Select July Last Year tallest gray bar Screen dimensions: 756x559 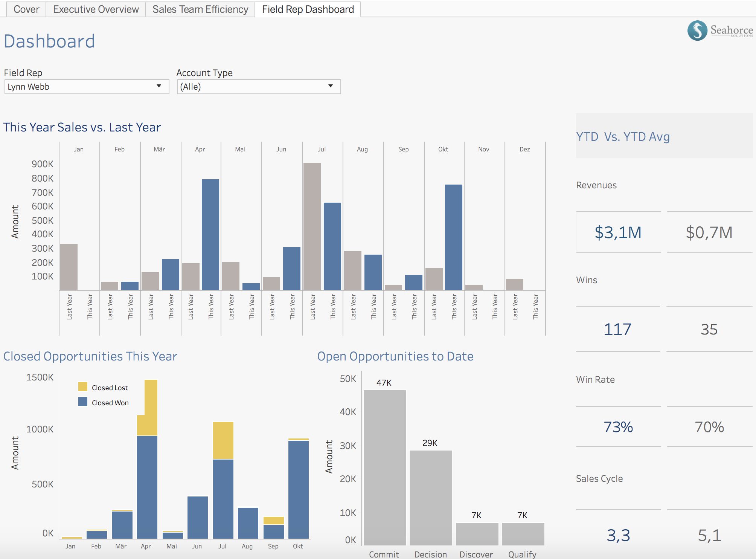312,226
